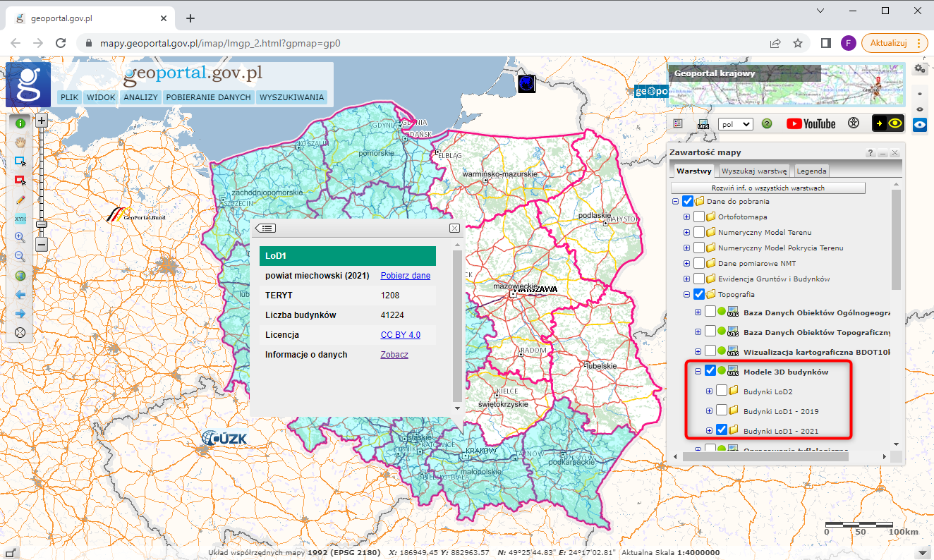Show full map extent with globe icon

click(x=20, y=276)
